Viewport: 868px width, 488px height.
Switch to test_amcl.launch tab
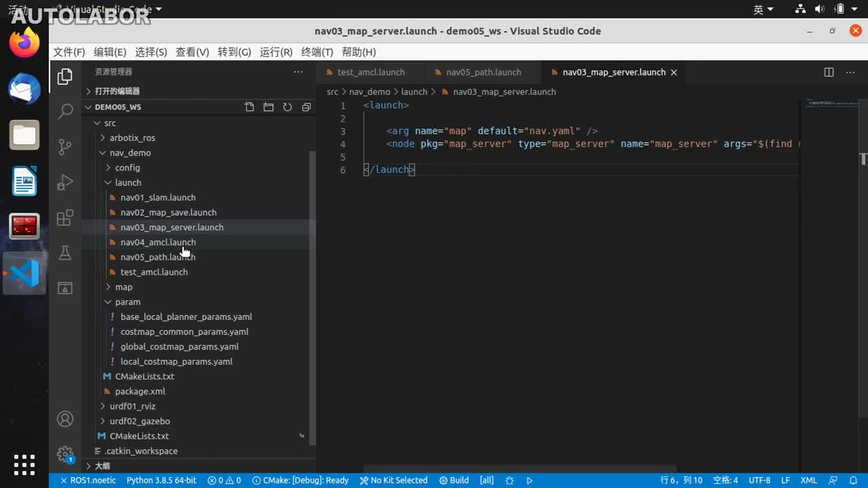click(x=370, y=73)
